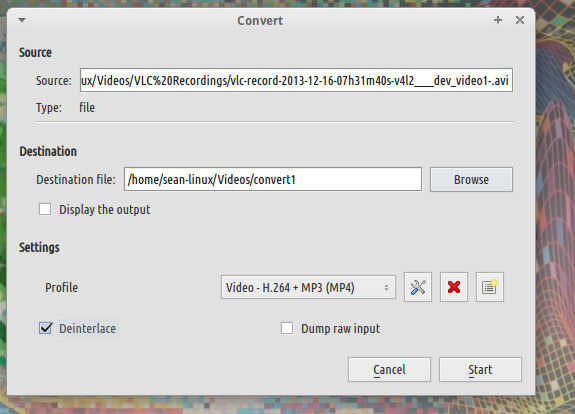Close the Convert dialog window
The image size is (575, 414).
[x=520, y=20]
